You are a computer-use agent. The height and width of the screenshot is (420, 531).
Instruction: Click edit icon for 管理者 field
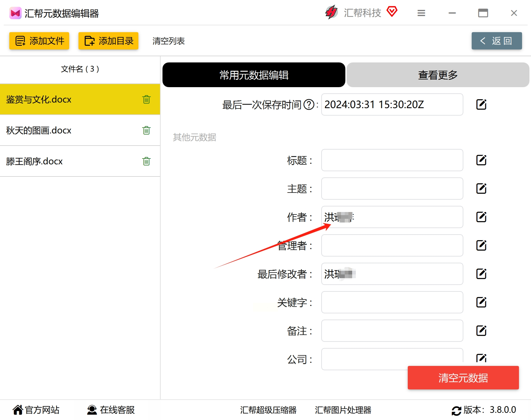pos(481,245)
